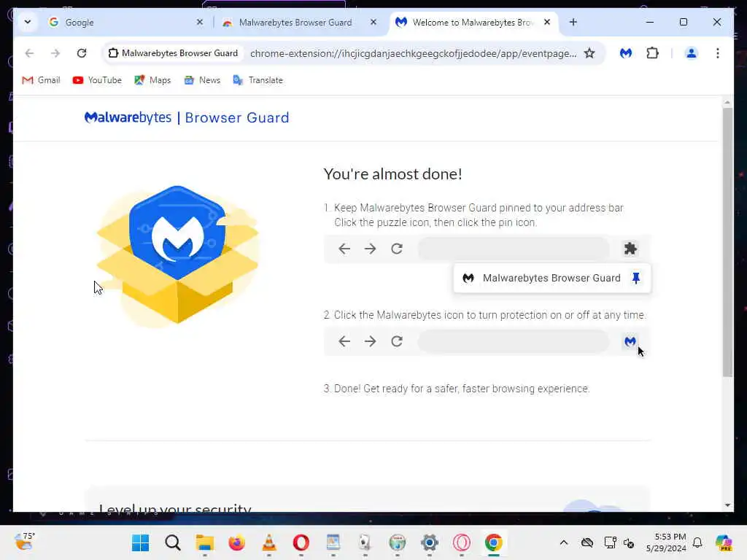Reload the current page

[82, 52]
